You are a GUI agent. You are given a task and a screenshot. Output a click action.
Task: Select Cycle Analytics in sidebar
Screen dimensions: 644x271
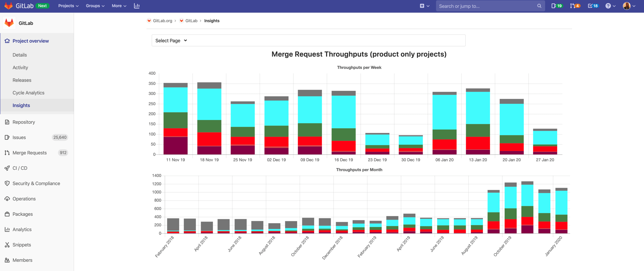[28, 93]
